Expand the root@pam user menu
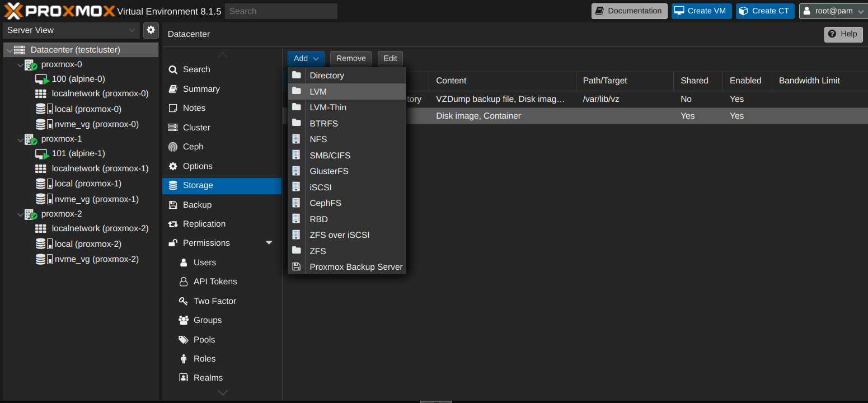Viewport: 868px width, 403px height. [833, 11]
